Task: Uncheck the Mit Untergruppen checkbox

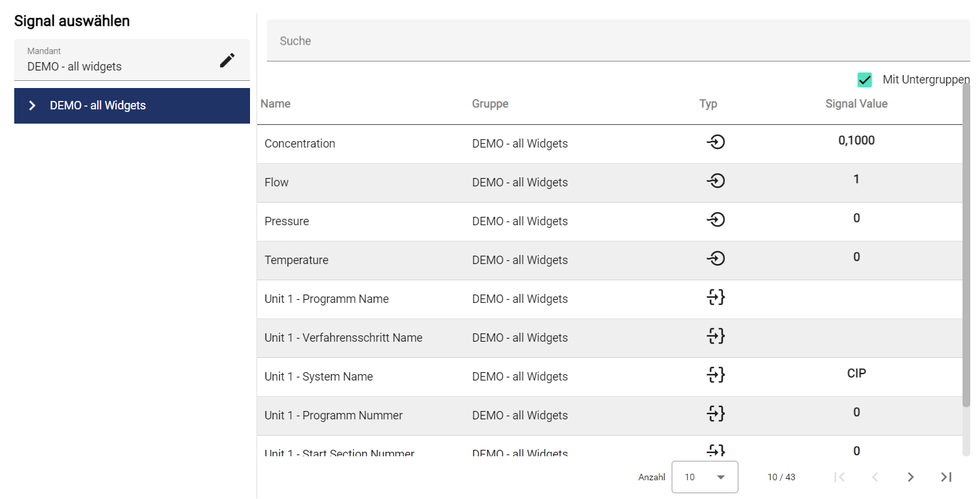Action: click(x=865, y=80)
